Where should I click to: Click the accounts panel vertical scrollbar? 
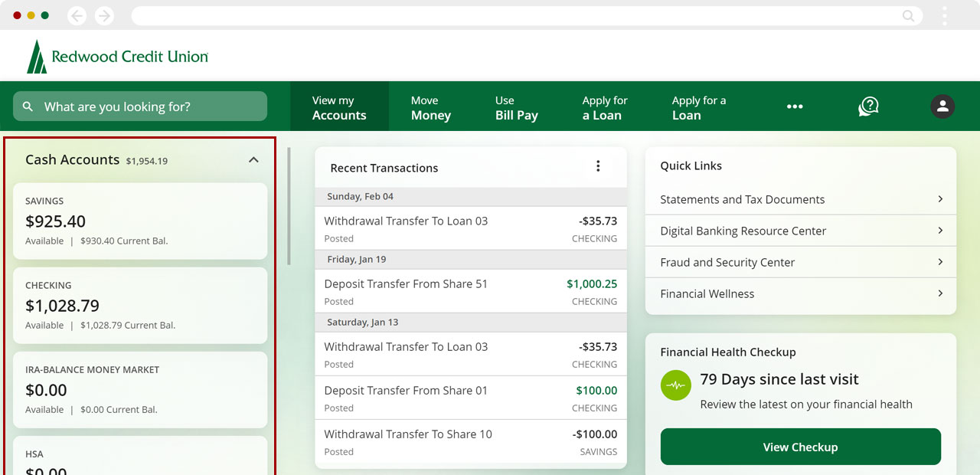289,207
